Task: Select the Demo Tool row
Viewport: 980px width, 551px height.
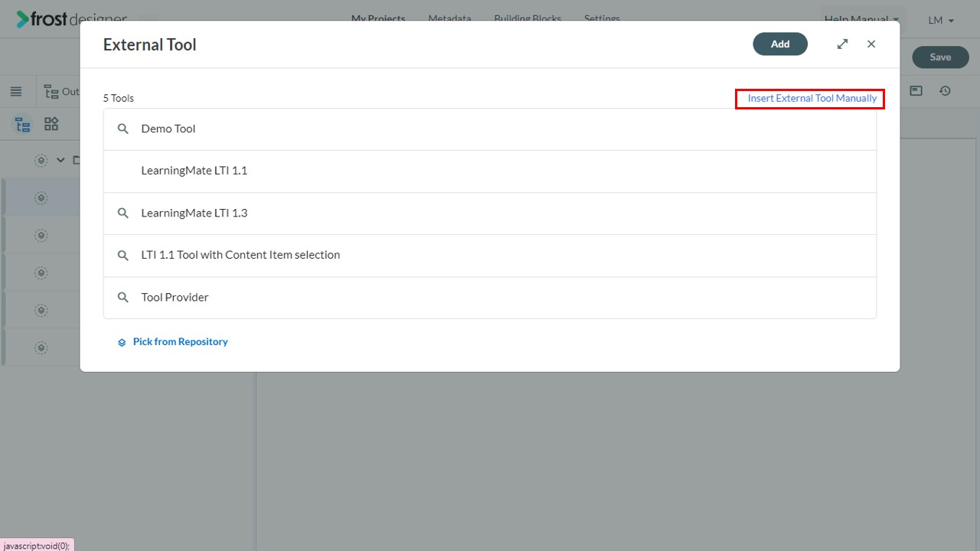Action: click(x=490, y=129)
